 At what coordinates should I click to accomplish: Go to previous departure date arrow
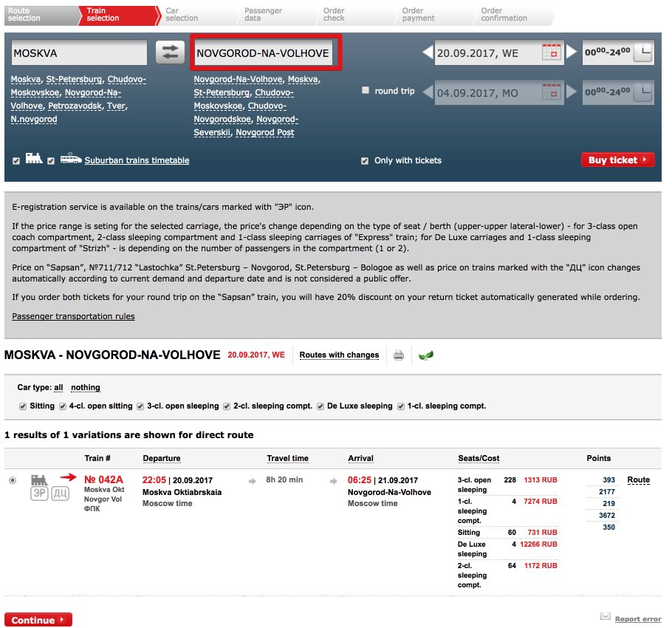[428, 52]
